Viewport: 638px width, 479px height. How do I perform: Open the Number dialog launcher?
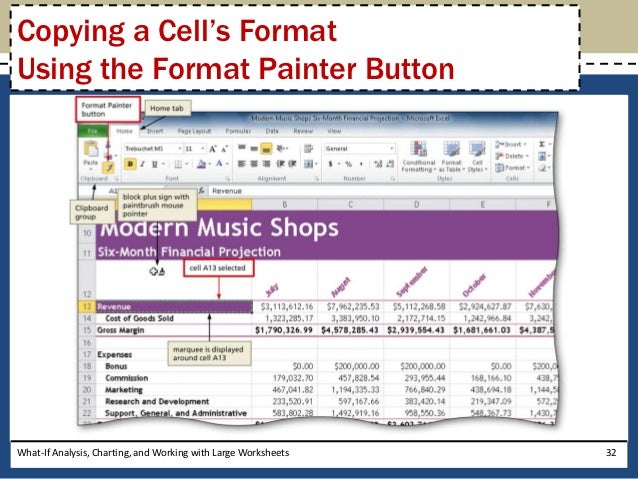[393, 179]
